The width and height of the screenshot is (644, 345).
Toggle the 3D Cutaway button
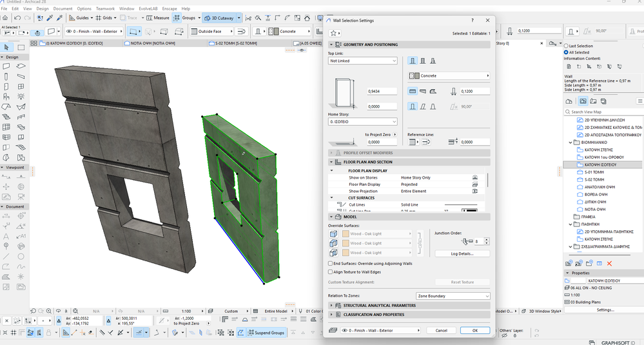[x=219, y=17]
